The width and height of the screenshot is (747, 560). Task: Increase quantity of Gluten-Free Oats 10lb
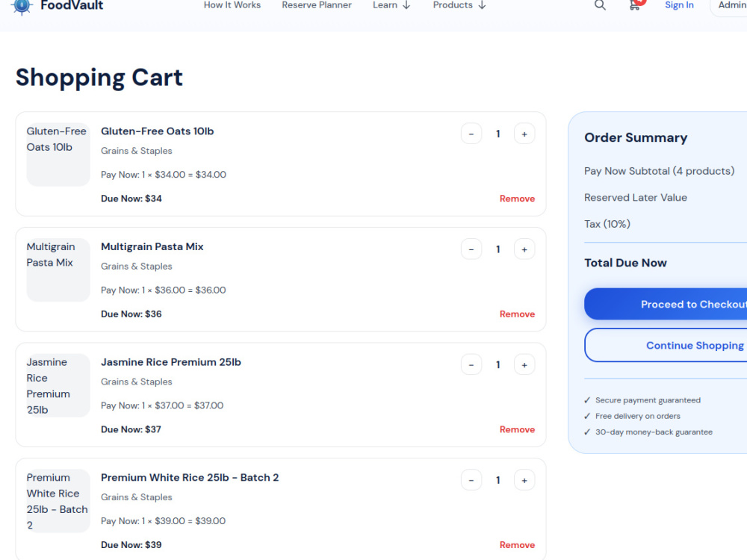(524, 134)
